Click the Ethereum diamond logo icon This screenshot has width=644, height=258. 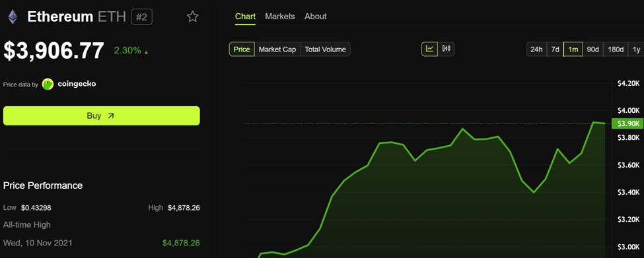point(13,16)
